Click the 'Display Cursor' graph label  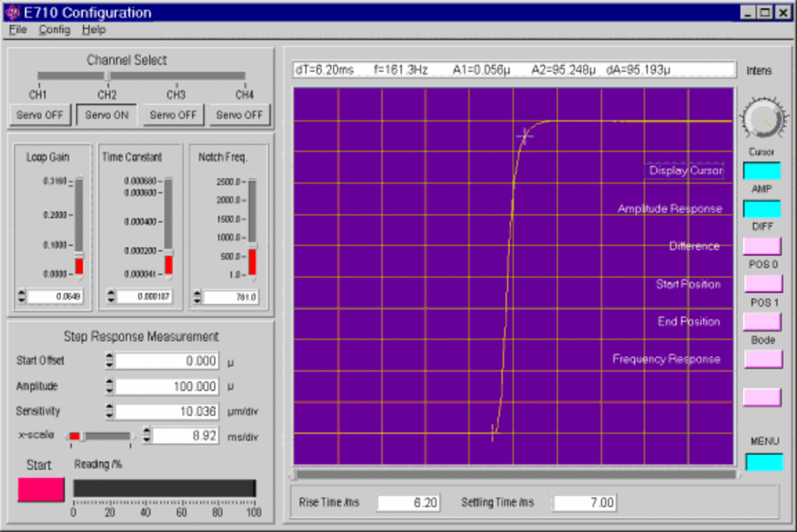[x=685, y=170]
